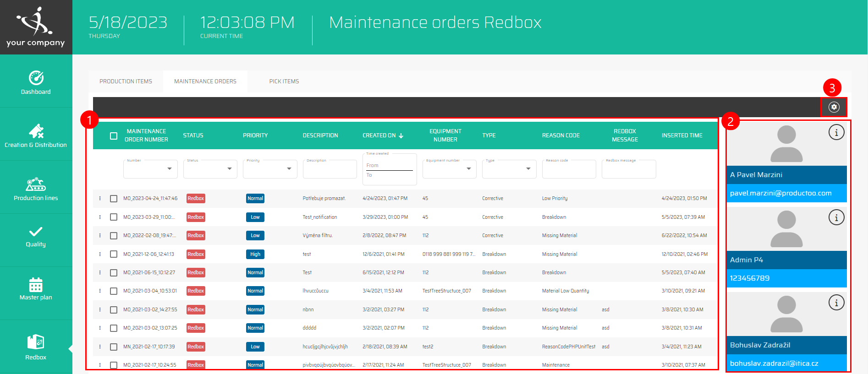Select the checkbox for MO_2021-06-15_10:12:27

click(x=114, y=273)
